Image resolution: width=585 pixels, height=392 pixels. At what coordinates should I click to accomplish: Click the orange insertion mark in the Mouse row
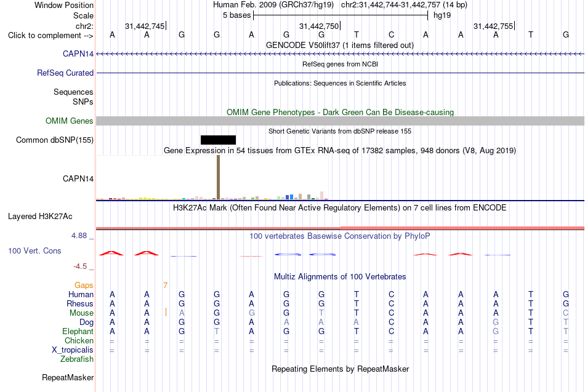pyautogui.click(x=166, y=312)
